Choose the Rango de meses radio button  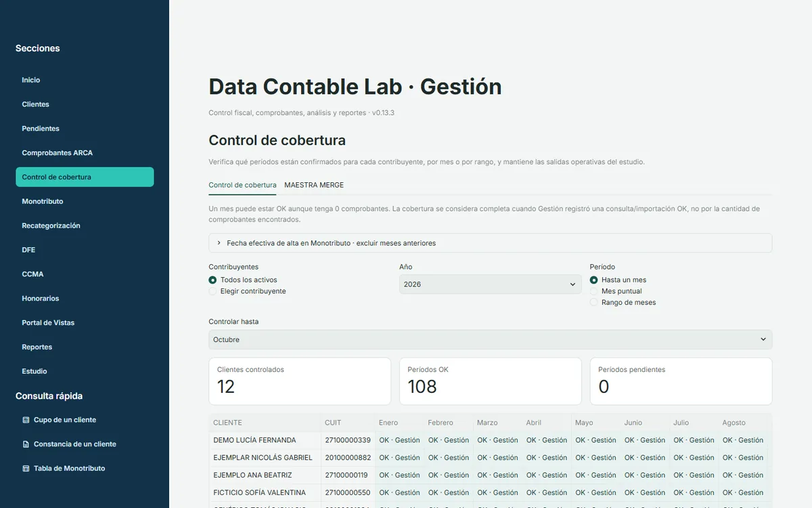[x=594, y=303]
